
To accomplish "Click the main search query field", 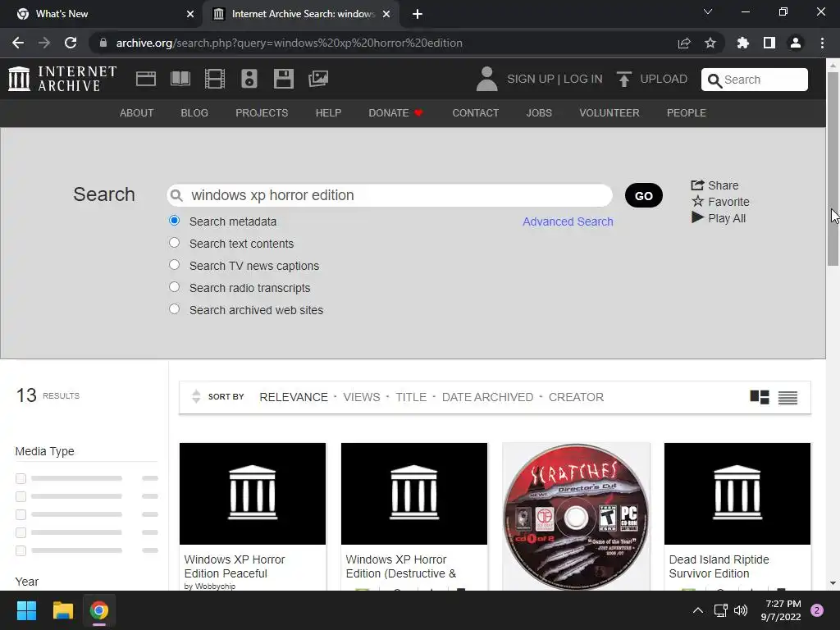I will coord(390,195).
